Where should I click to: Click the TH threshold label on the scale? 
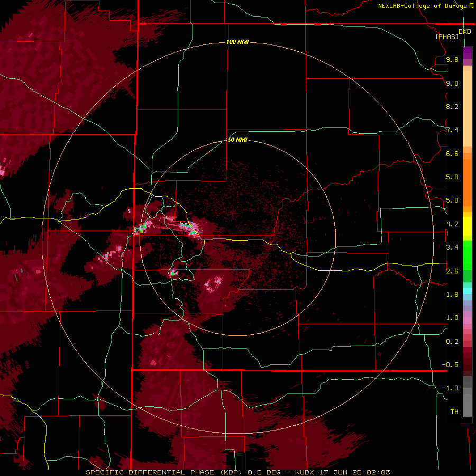pyautogui.click(x=454, y=412)
